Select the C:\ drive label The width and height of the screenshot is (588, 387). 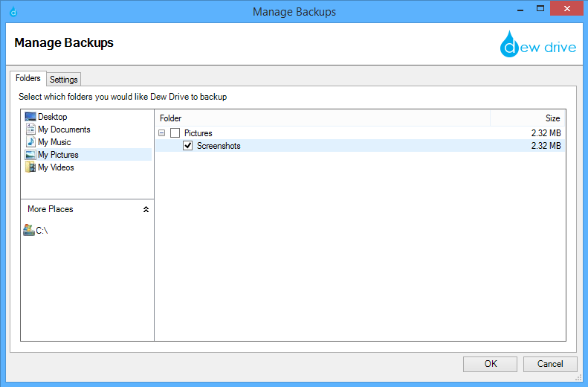click(42, 231)
